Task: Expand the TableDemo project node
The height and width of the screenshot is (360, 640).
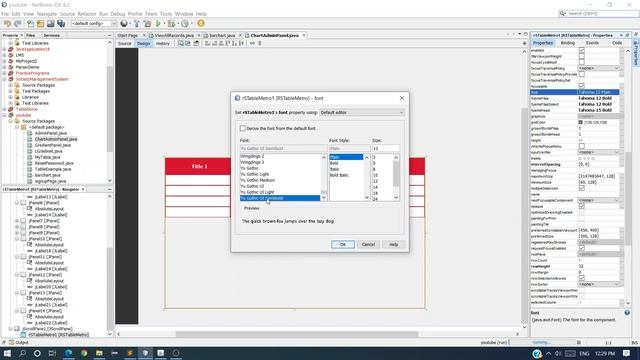Action: (4, 109)
